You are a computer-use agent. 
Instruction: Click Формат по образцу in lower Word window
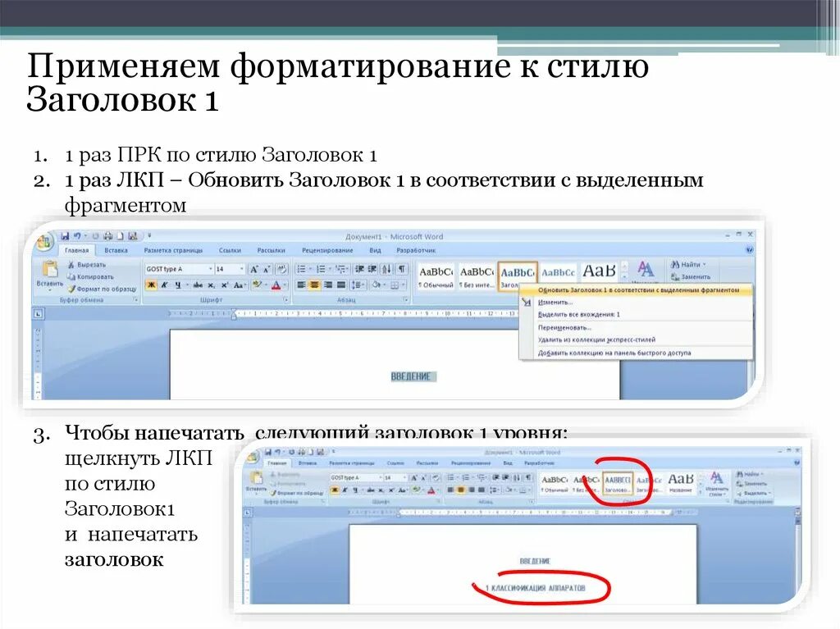click(298, 492)
